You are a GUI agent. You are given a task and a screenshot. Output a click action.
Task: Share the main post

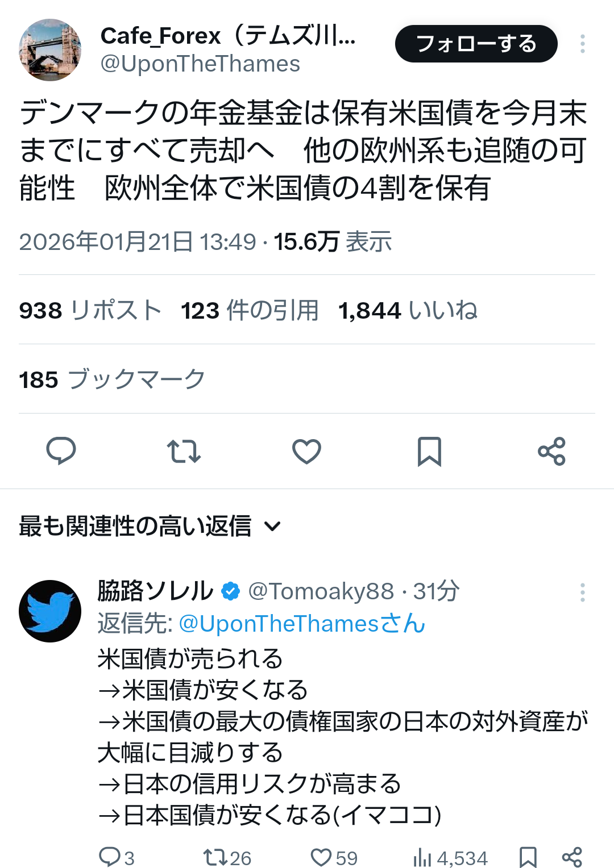tap(551, 451)
